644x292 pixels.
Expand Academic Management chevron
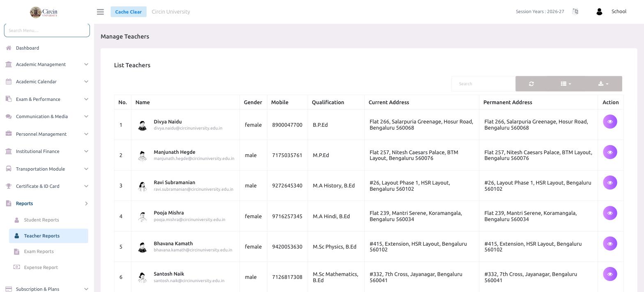[x=86, y=64]
